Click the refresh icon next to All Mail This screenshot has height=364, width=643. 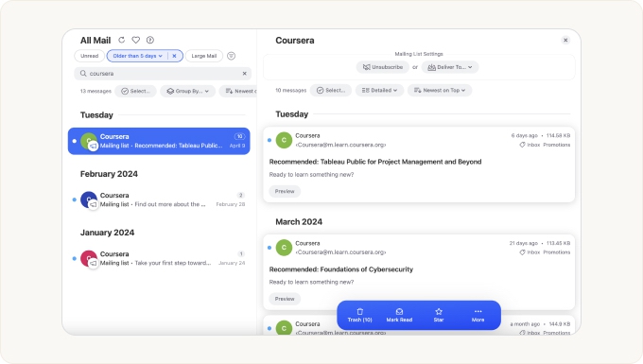pos(121,40)
